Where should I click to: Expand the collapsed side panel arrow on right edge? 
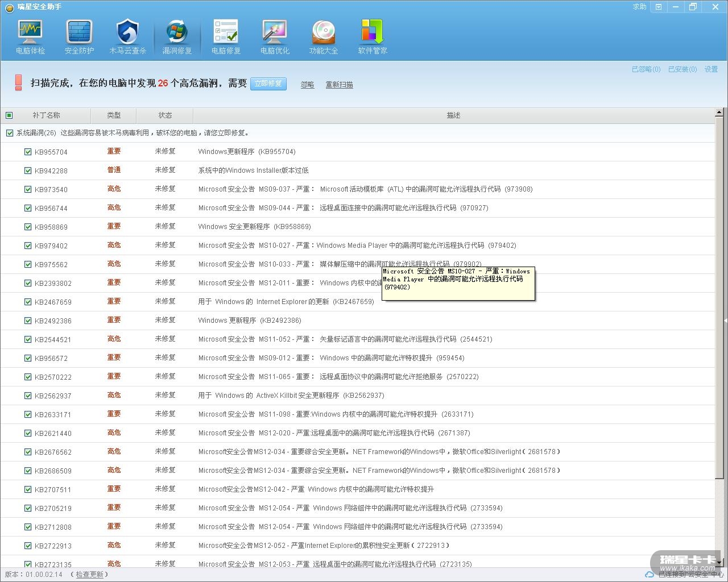[726, 321]
